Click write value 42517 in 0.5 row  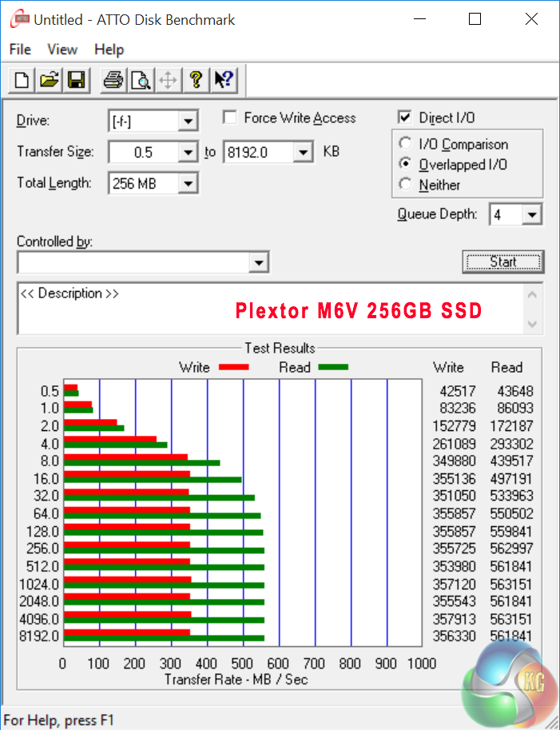[x=458, y=391]
